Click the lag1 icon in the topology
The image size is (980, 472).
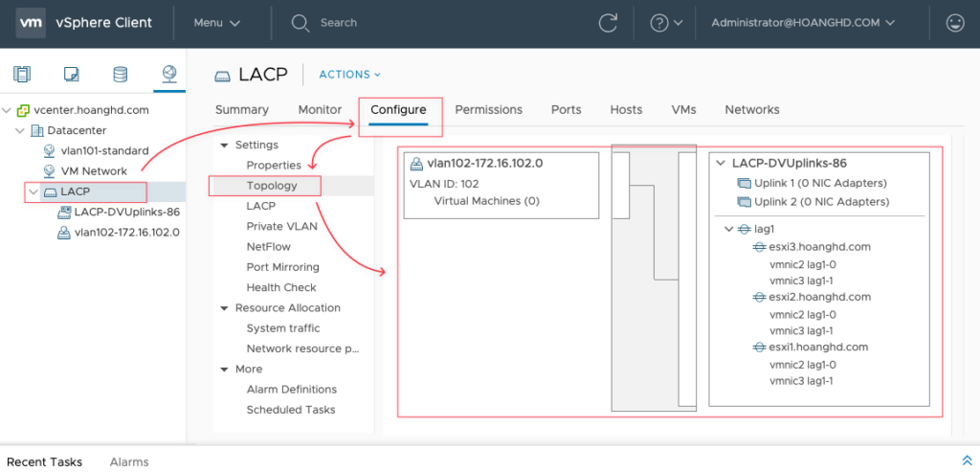coord(744,229)
